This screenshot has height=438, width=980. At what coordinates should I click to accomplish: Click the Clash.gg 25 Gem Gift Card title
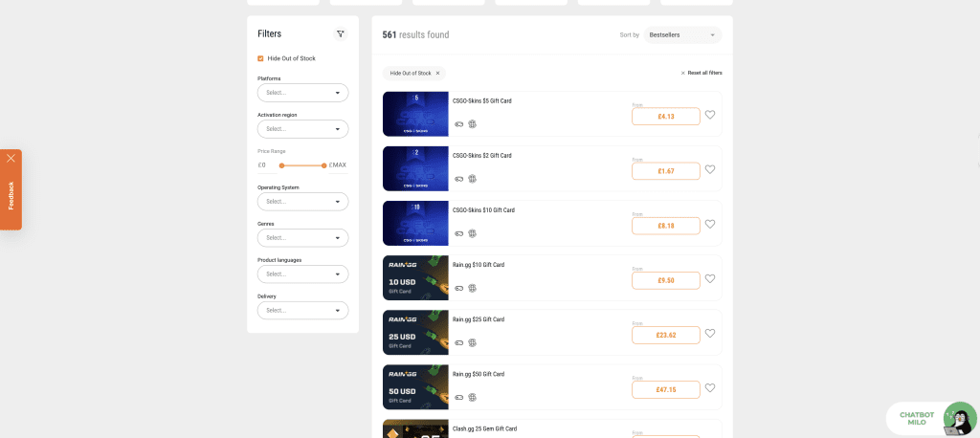click(x=485, y=428)
